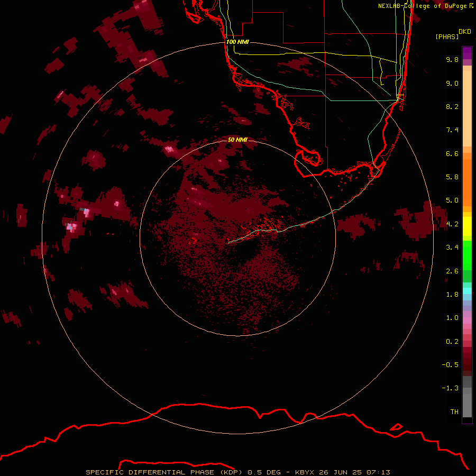
Task: Select the 50 NMI range ring label
Action: click(x=237, y=140)
